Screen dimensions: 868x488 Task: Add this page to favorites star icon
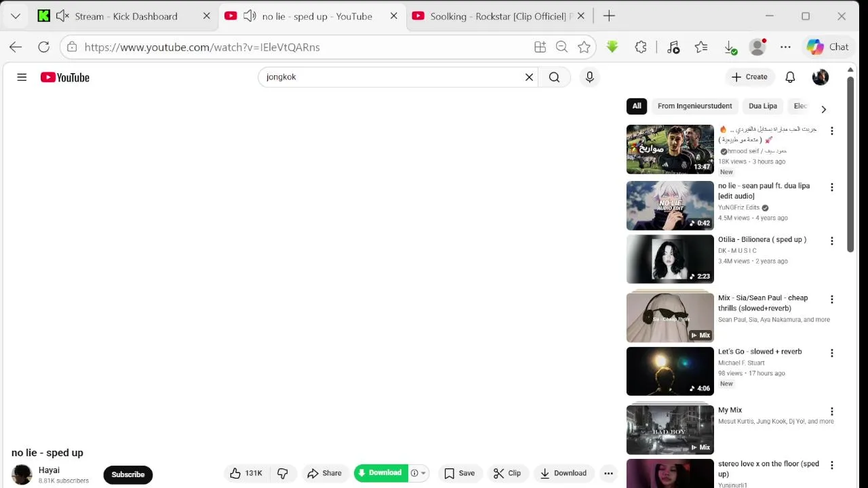click(584, 47)
